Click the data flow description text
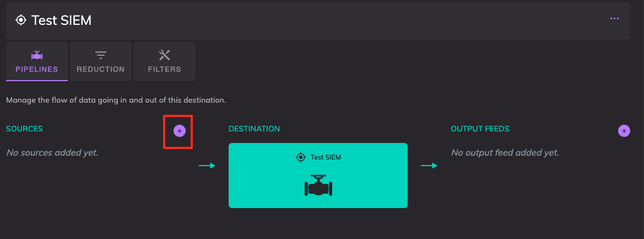Viewport: 644px width, 239px height. (116, 100)
